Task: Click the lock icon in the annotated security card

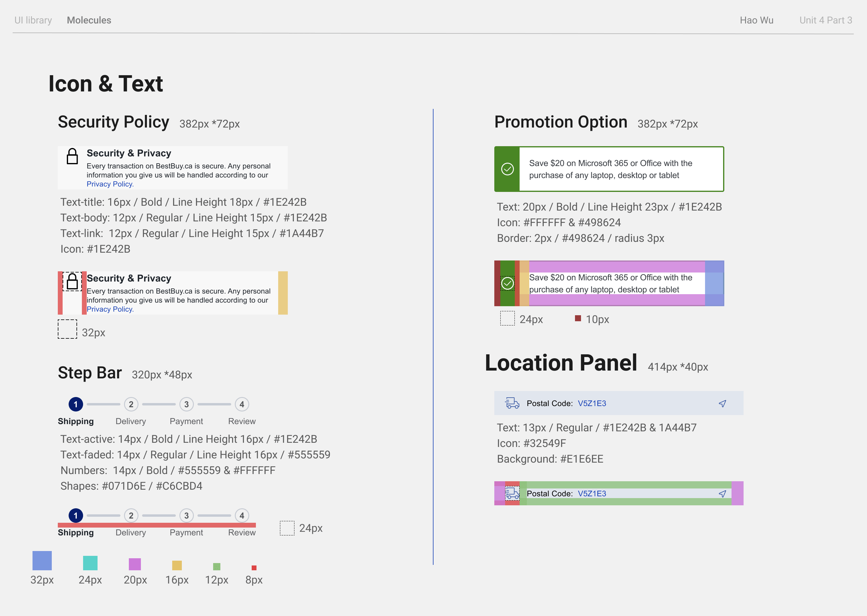Action: pos(72,282)
